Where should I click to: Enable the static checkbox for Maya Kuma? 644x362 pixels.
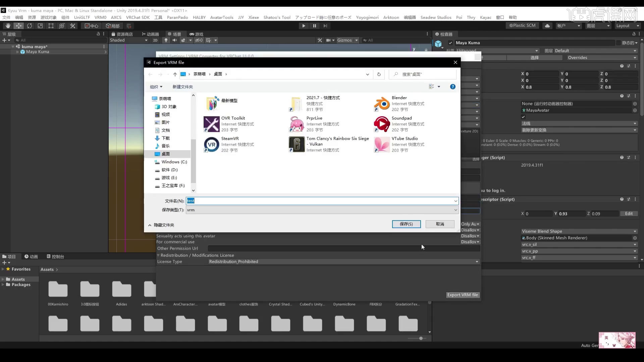tap(619, 43)
